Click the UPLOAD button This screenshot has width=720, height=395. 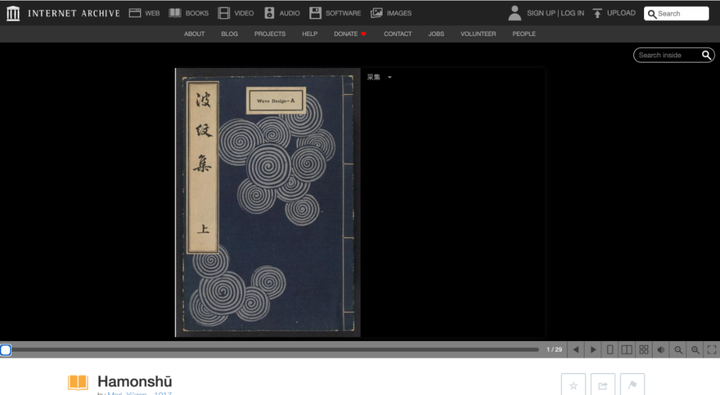pos(614,13)
